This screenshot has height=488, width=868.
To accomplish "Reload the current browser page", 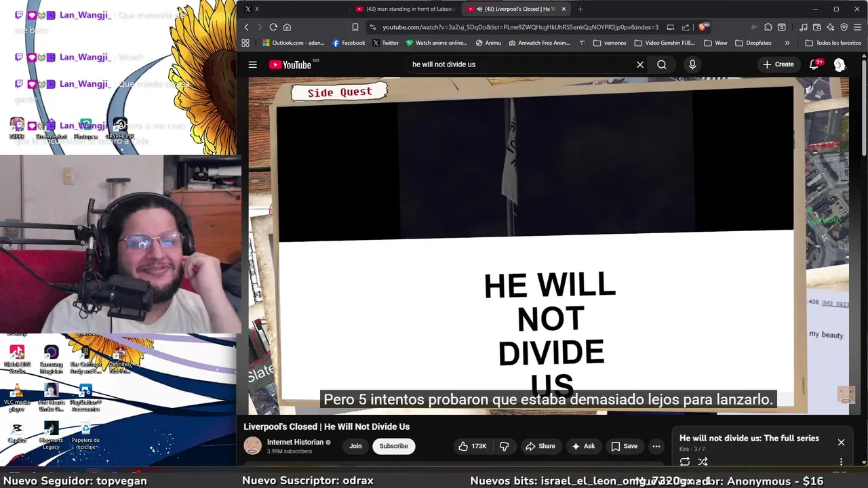I will pos(273,27).
